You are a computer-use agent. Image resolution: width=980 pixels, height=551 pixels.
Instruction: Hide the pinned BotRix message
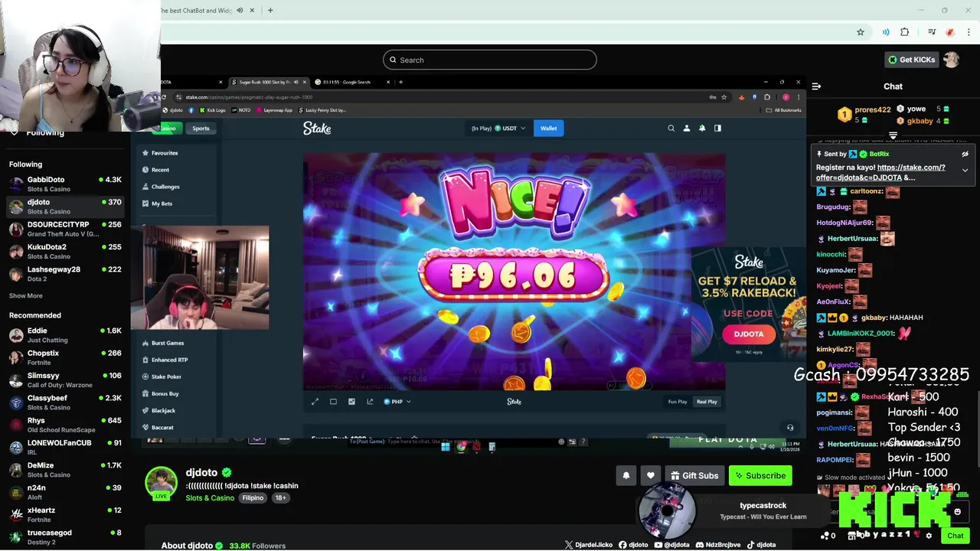(965, 154)
